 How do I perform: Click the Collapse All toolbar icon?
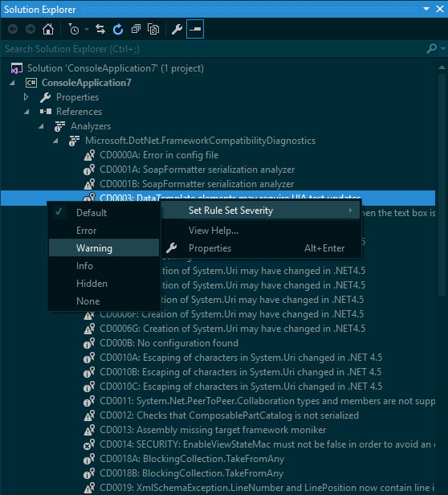(x=136, y=29)
